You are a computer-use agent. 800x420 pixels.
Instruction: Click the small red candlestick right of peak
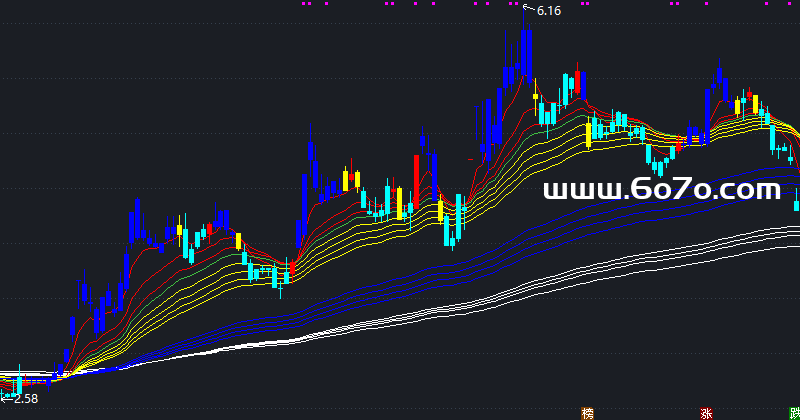(x=577, y=83)
